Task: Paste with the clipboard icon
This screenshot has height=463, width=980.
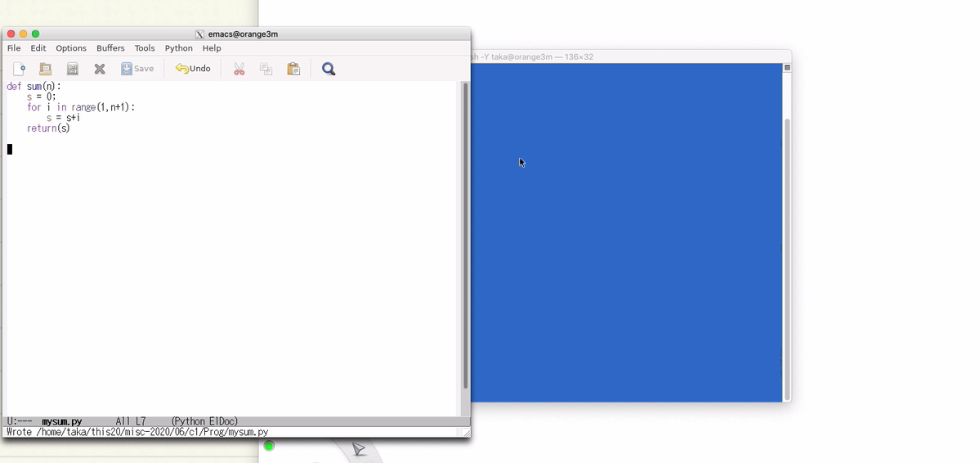Action: [293, 69]
